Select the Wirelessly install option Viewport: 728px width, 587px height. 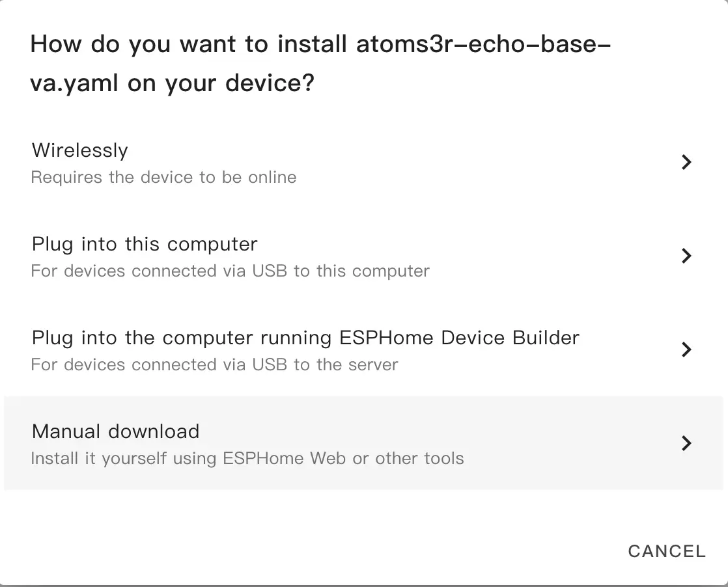click(80, 150)
